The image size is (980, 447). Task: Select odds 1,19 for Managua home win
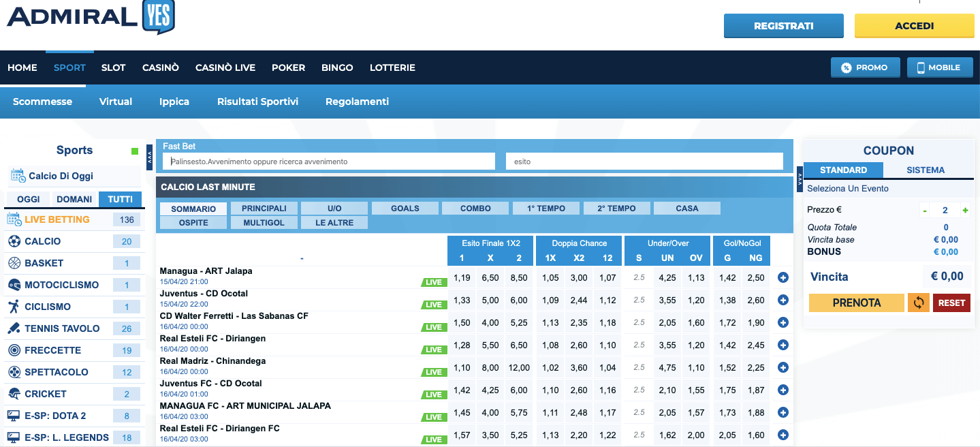pyautogui.click(x=462, y=277)
